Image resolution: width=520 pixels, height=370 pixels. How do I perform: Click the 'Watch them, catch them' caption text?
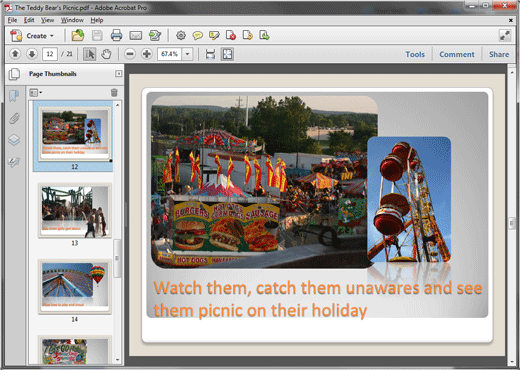(x=318, y=299)
